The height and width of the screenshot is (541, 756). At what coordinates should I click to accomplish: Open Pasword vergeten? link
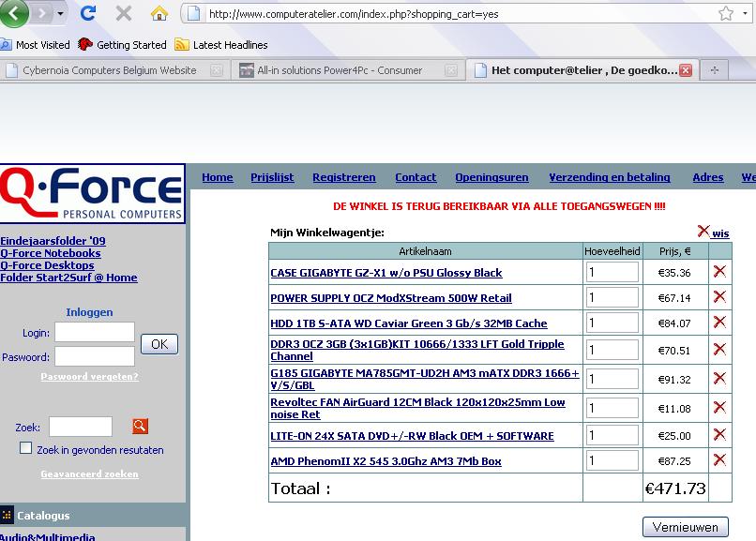(x=89, y=376)
